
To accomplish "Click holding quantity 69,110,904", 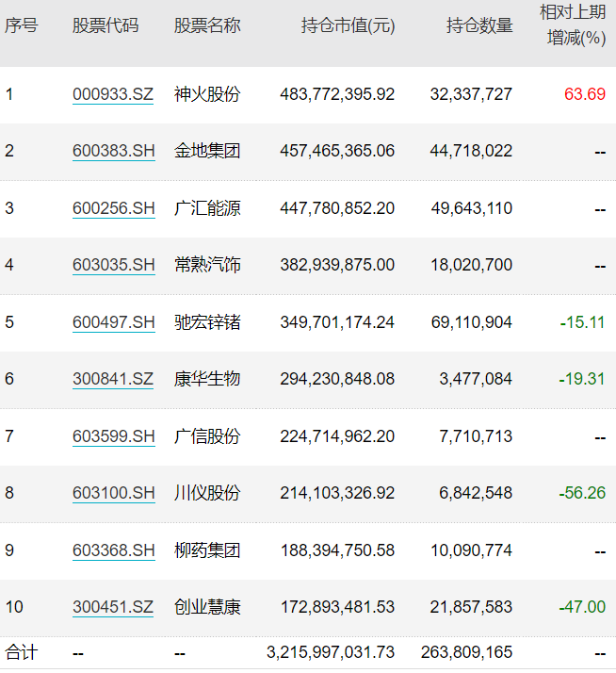I will click(472, 322).
